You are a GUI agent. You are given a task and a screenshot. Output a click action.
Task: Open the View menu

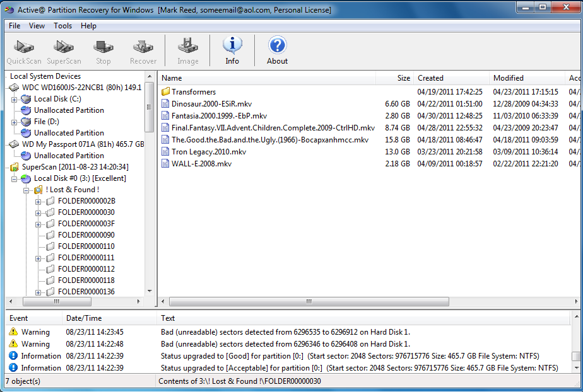click(37, 26)
